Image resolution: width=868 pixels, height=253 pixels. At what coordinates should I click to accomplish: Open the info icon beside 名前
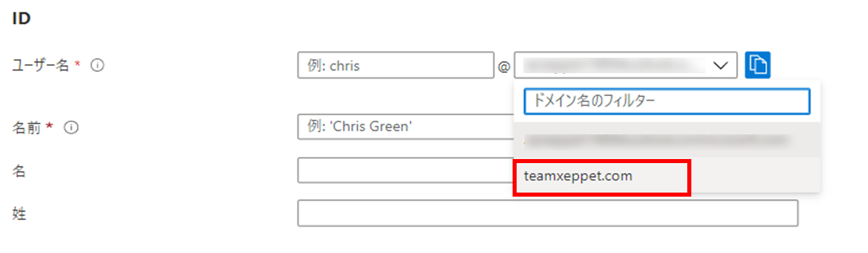(73, 127)
